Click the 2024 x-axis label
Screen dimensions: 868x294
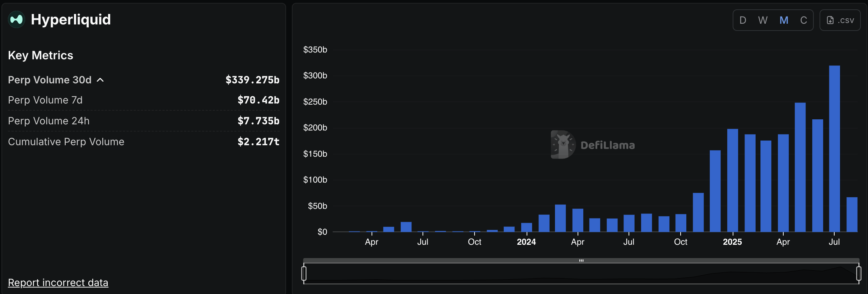point(526,242)
